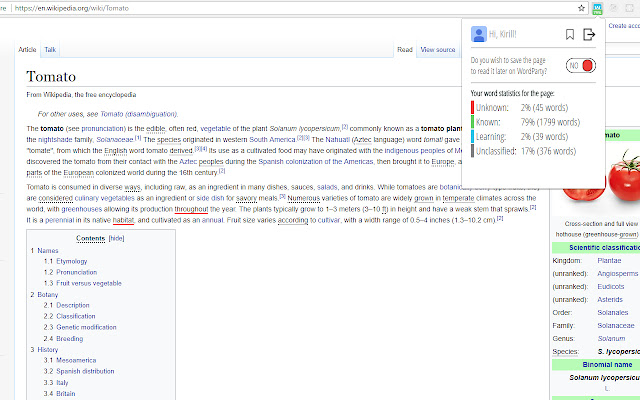640x400 pixels.
Task: Follow the Aztec peoples link
Action: (201, 162)
